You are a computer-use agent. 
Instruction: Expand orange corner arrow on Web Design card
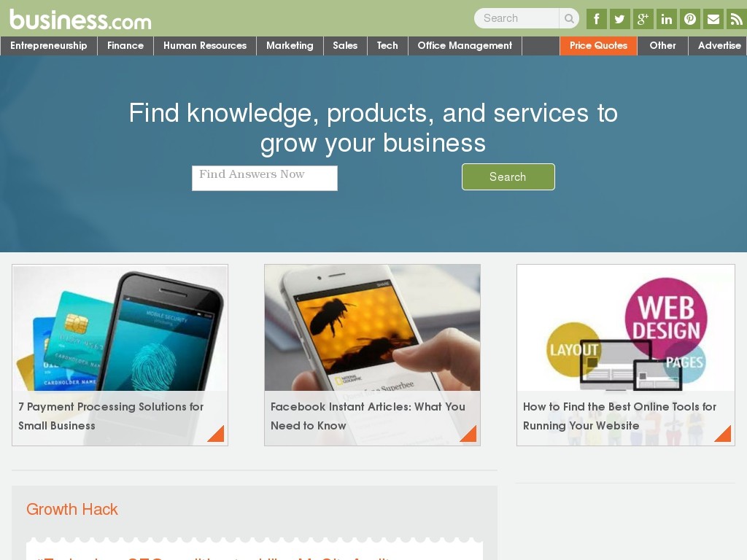(x=723, y=434)
